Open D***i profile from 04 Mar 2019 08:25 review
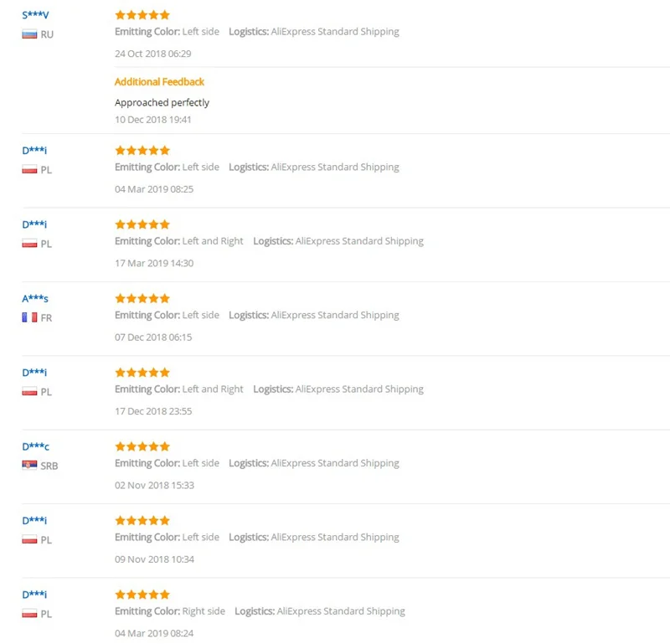The width and height of the screenshot is (670, 644). pos(34,151)
